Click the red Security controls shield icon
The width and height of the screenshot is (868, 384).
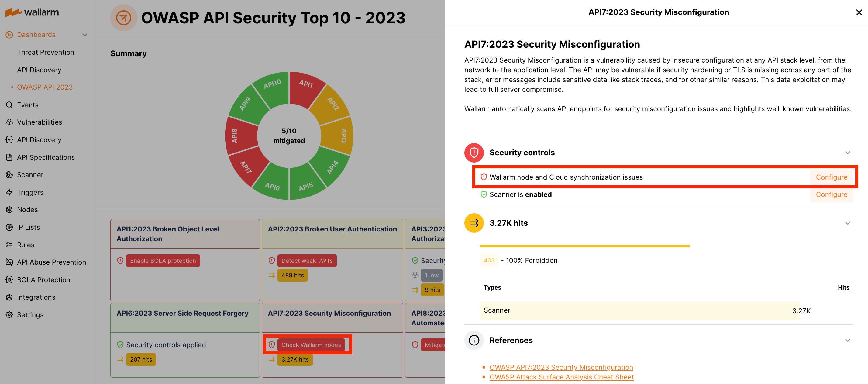pos(474,153)
